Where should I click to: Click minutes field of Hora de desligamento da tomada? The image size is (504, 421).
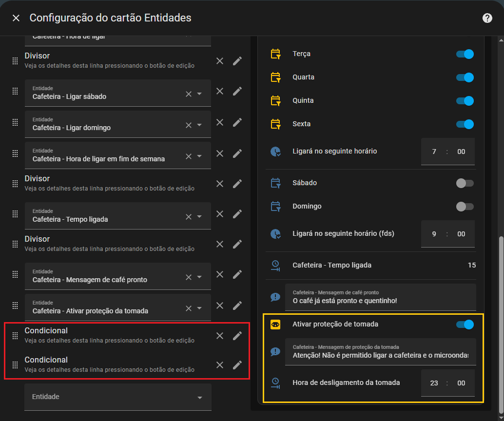[x=461, y=383]
